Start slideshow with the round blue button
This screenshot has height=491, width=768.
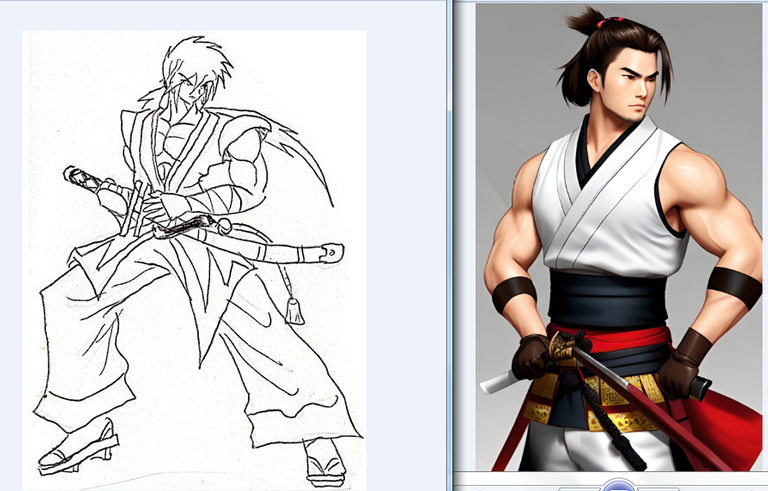(619, 486)
